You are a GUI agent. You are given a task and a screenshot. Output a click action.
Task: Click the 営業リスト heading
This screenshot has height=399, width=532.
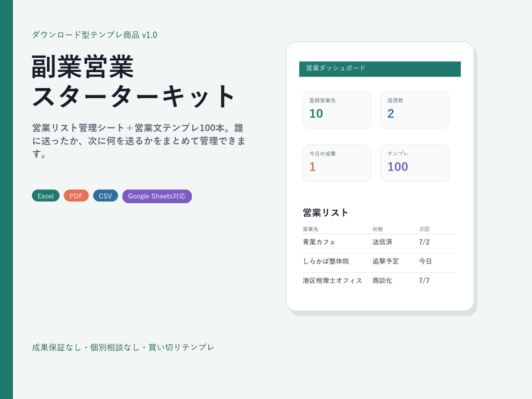tap(325, 212)
